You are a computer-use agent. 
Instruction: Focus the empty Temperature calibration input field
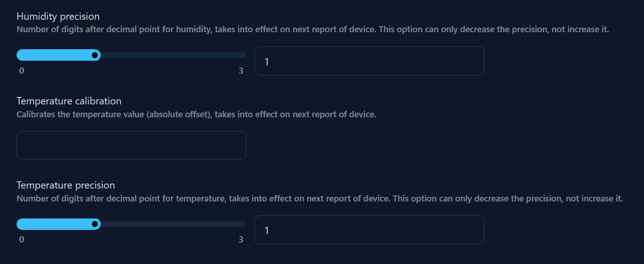point(131,145)
